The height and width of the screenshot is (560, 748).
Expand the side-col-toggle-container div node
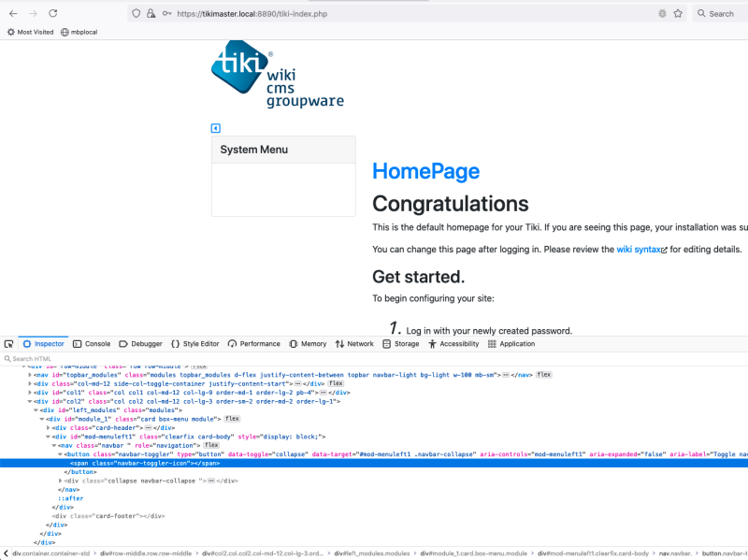click(30, 383)
